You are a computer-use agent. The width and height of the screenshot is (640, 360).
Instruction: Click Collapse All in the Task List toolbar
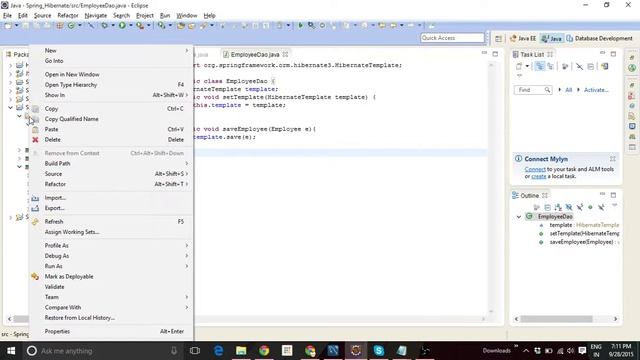(591, 66)
